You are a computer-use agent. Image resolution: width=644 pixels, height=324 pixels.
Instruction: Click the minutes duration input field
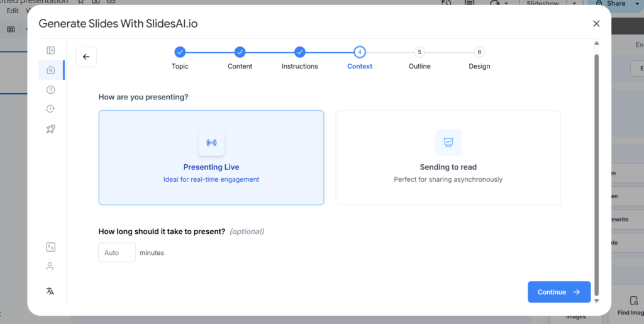117,253
